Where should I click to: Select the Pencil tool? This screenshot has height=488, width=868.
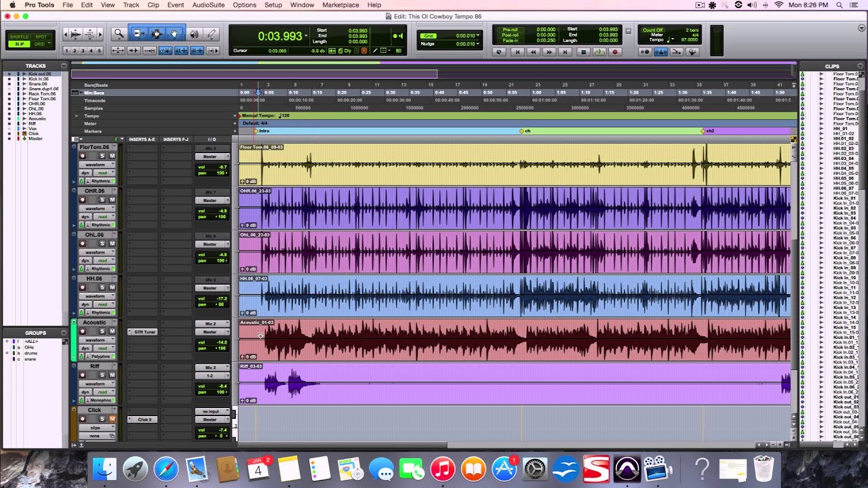(212, 34)
